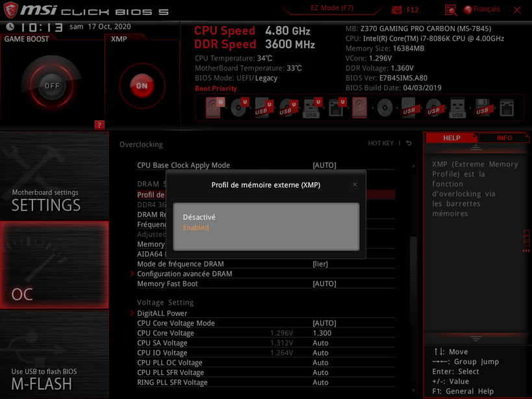Click the first hard drive boot priority icon
The height and width of the screenshot is (399, 532).
coord(214,107)
